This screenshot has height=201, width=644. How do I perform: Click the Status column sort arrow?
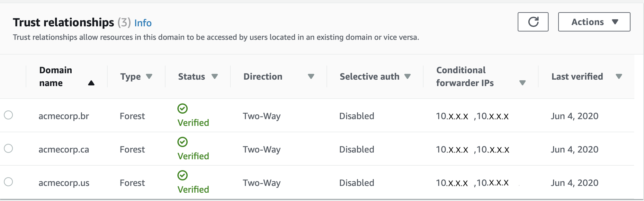(x=215, y=76)
